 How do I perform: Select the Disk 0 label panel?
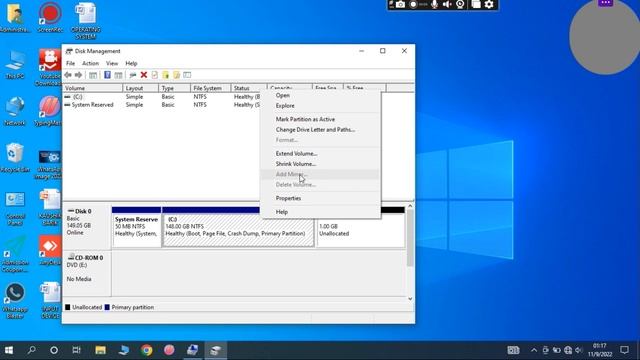(x=87, y=227)
